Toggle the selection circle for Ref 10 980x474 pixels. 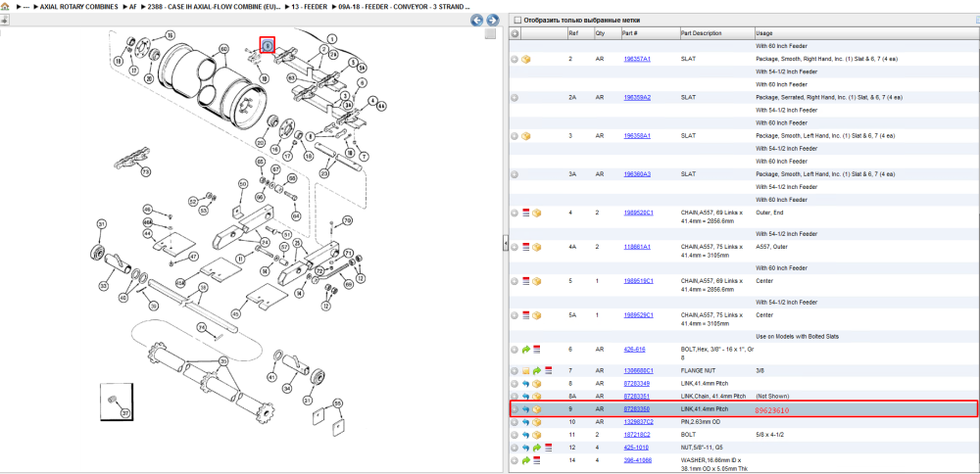pos(514,422)
